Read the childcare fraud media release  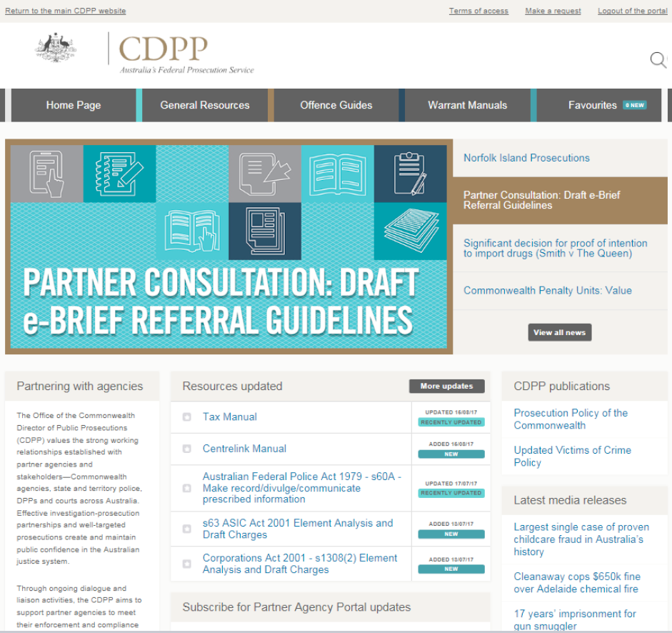tap(581, 539)
